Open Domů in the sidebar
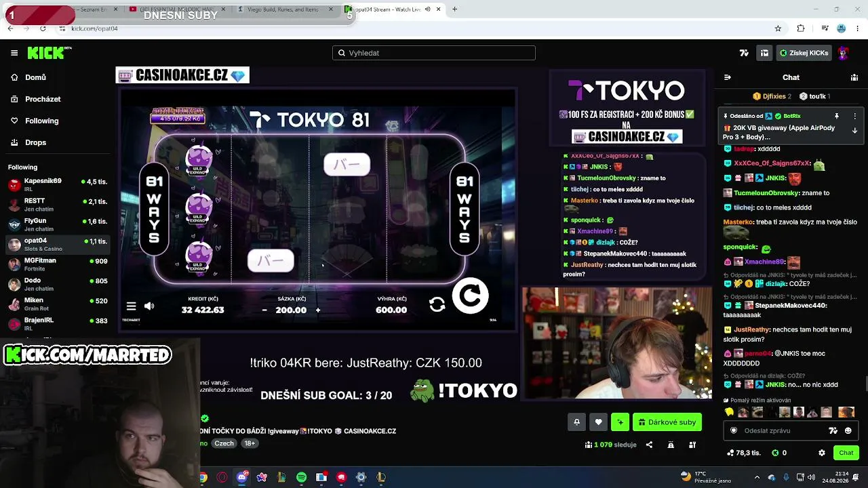The width and height of the screenshot is (868, 488). 35,77
